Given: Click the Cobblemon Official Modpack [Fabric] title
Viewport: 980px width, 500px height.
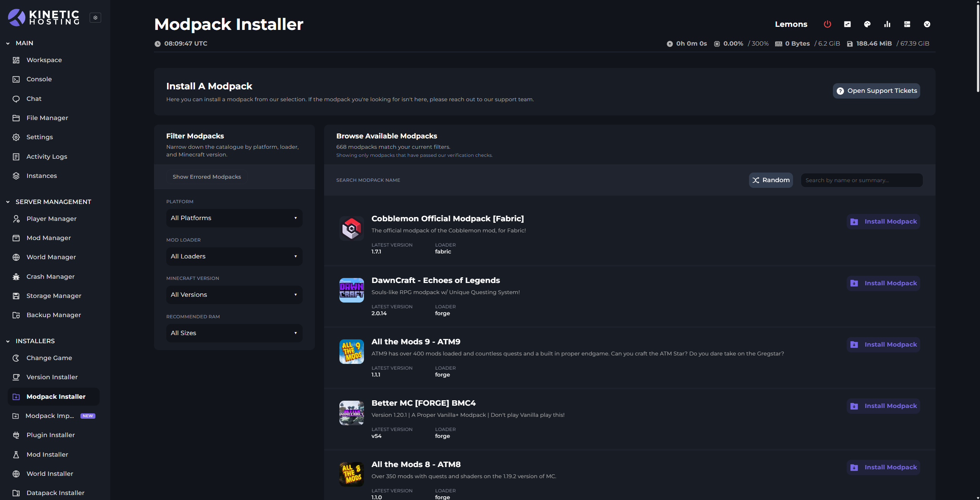Looking at the screenshot, I should click(x=447, y=219).
